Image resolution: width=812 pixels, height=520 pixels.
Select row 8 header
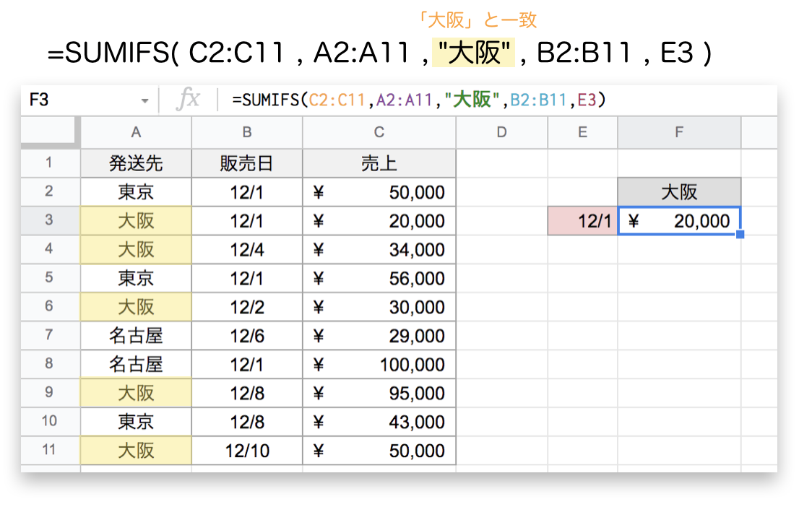coord(51,364)
